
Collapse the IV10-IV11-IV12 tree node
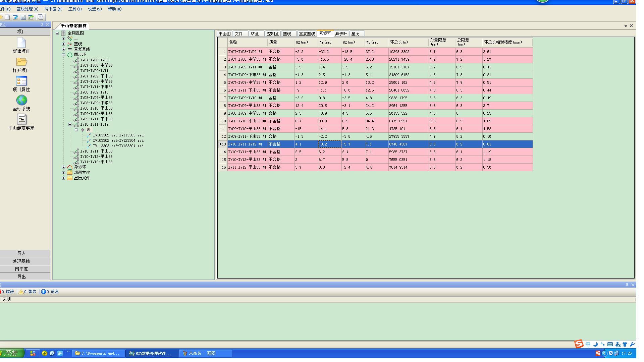click(70, 124)
